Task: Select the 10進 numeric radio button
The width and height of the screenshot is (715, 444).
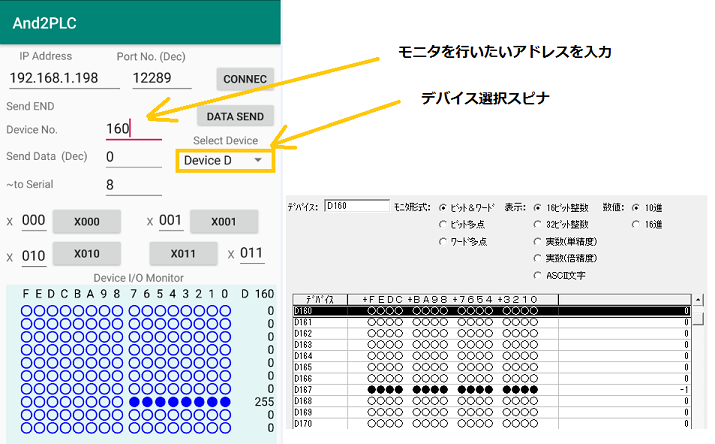Action: pos(636,208)
